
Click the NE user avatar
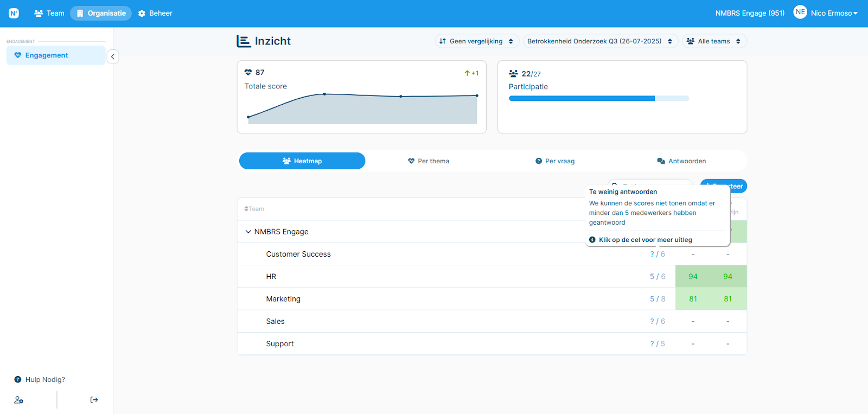[x=800, y=12]
